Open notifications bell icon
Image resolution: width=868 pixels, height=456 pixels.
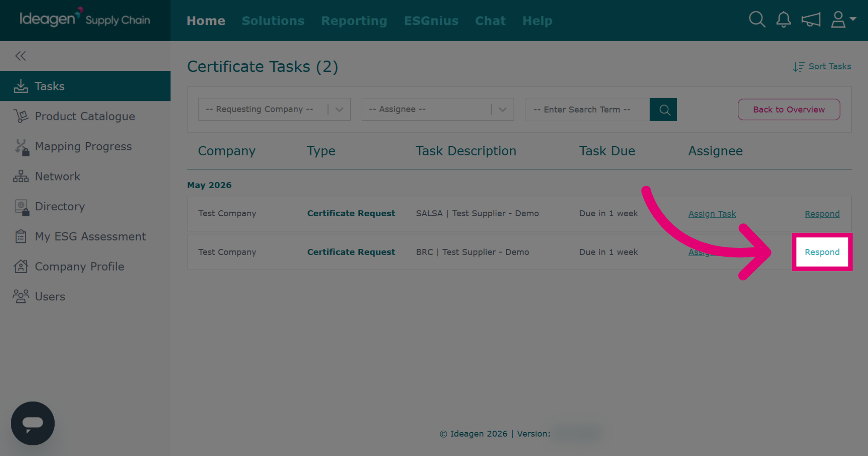point(783,20)
